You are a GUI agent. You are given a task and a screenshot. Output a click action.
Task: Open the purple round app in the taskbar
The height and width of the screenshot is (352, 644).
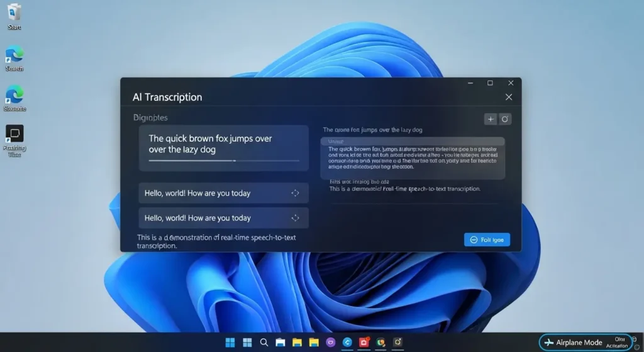click(x=331, y=343)
